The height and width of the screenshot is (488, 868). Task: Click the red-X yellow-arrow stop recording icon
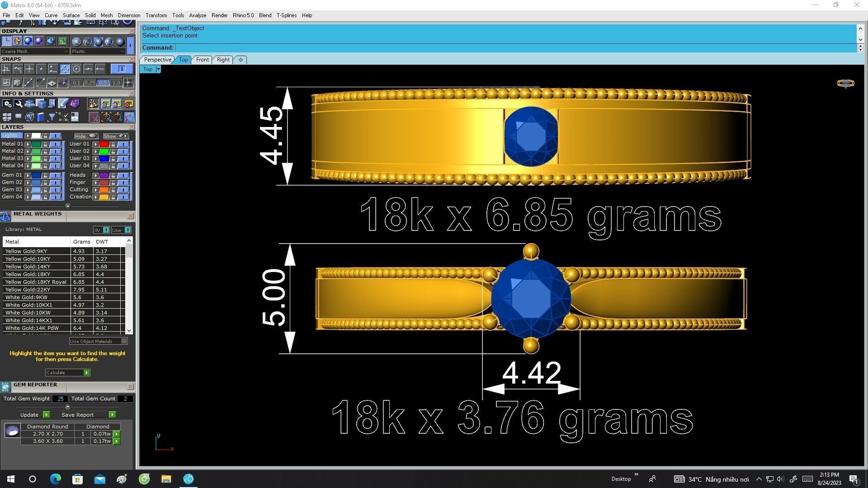tap(129, 104)
